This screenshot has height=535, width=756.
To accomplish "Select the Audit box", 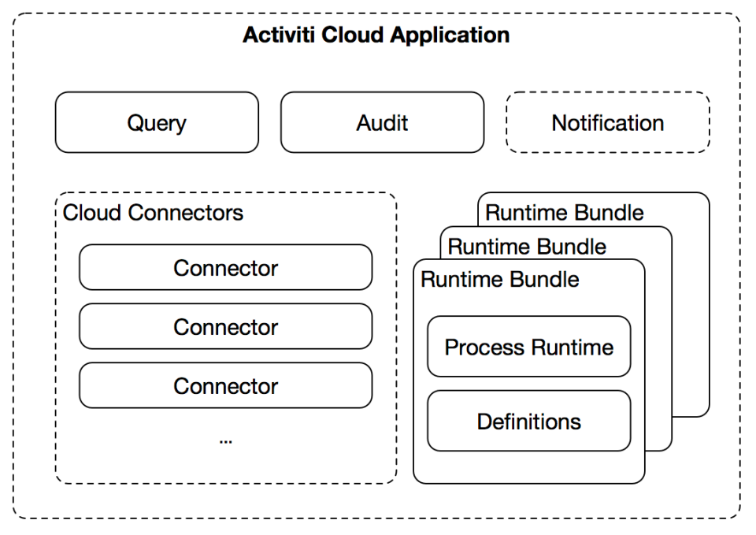I will tap(383, 123).
